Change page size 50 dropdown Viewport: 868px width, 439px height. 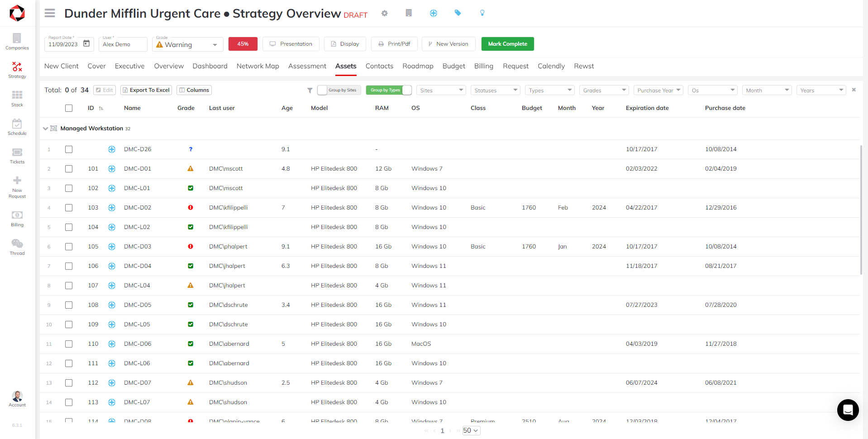pos(471,430)
